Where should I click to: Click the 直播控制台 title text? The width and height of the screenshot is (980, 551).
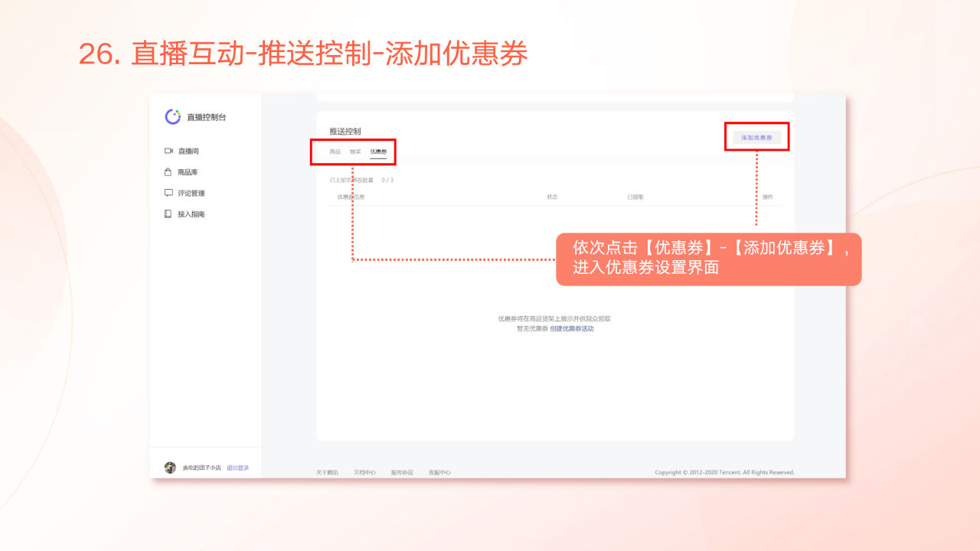coord(207,117)
